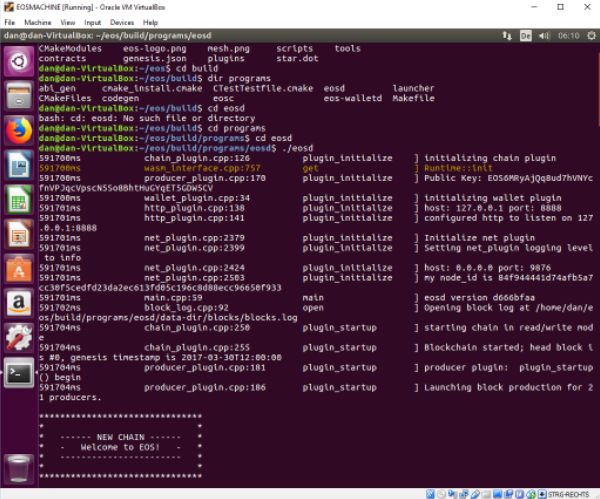The width and height of the screenshot is (600, 499).
Task: Click 'eos-walletd' in the programs listing
Action: [353, 98]
